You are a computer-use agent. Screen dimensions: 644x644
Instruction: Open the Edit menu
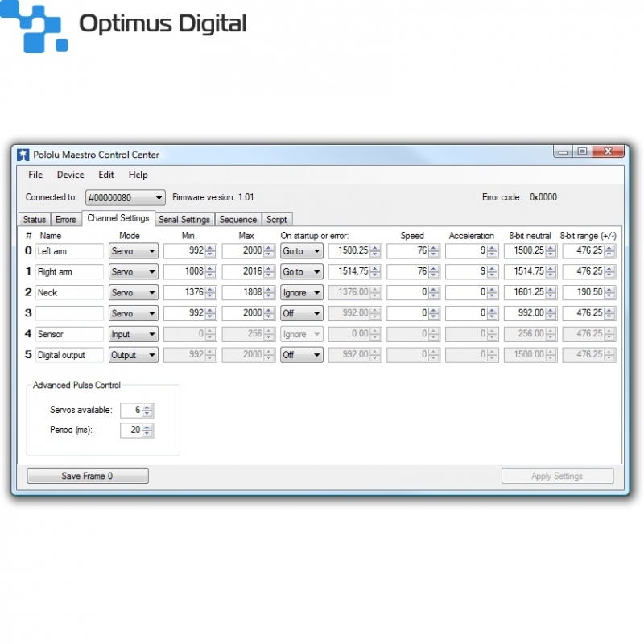click(x=106, y=175)
